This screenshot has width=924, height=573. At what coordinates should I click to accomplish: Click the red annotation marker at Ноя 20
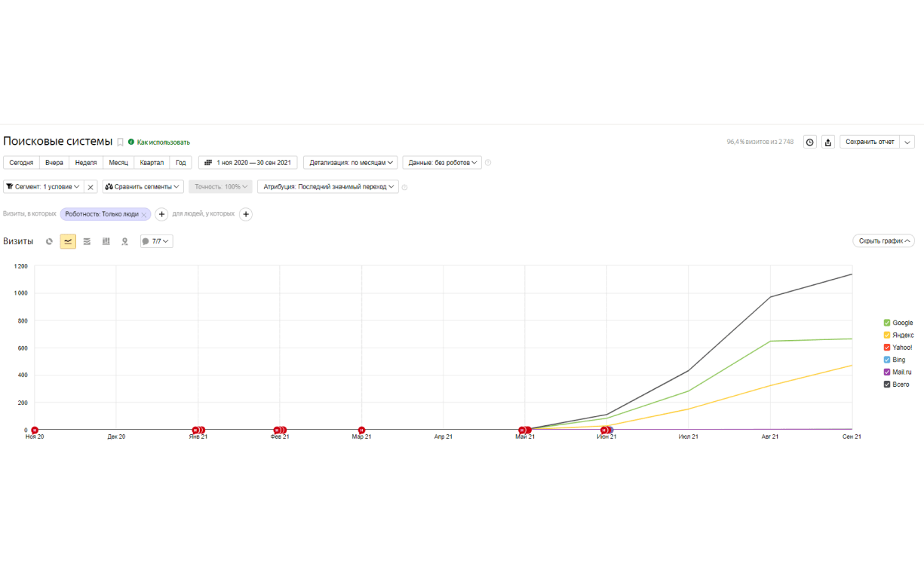click(x=35, y=430)
